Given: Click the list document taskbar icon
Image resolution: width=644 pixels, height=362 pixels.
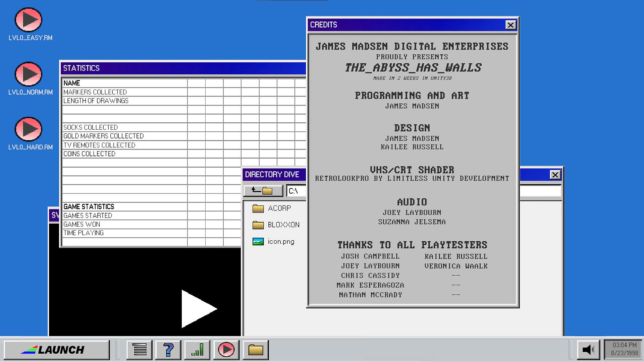Looking at the screenshot, I should (140, 350).
